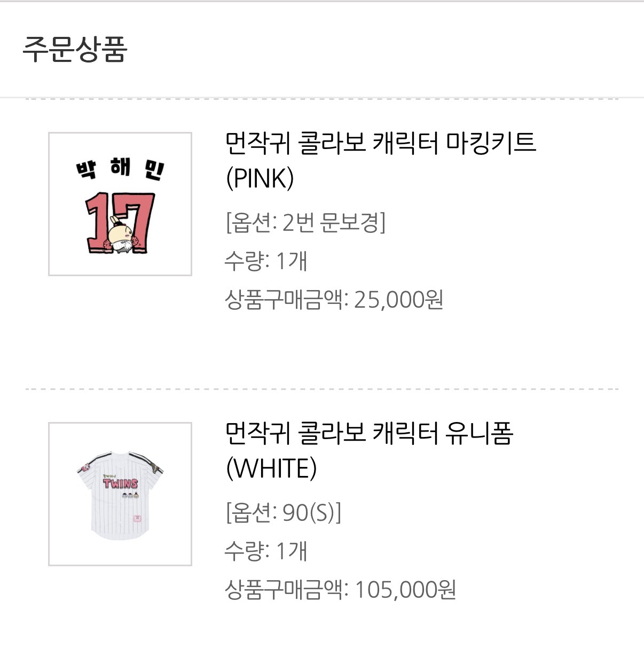
Task: Click the (WHITE) color label text
Action: pyautogui.click(x=271, y=468)
